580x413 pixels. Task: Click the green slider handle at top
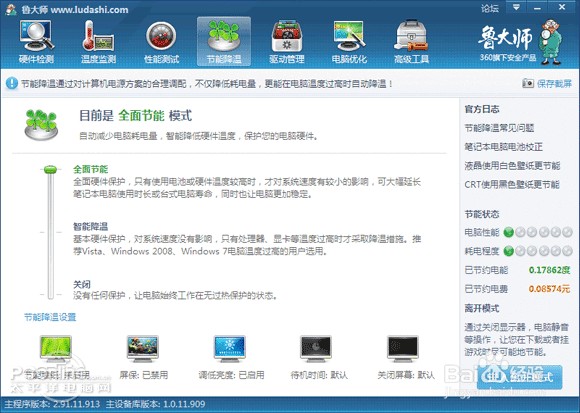coord(51,170)
